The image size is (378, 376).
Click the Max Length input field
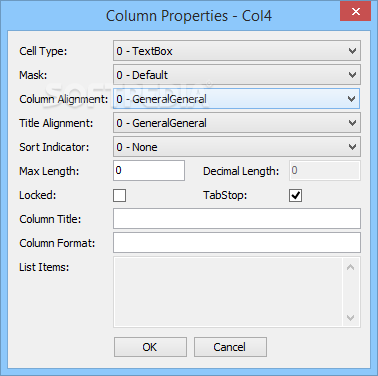coord(149,171)
